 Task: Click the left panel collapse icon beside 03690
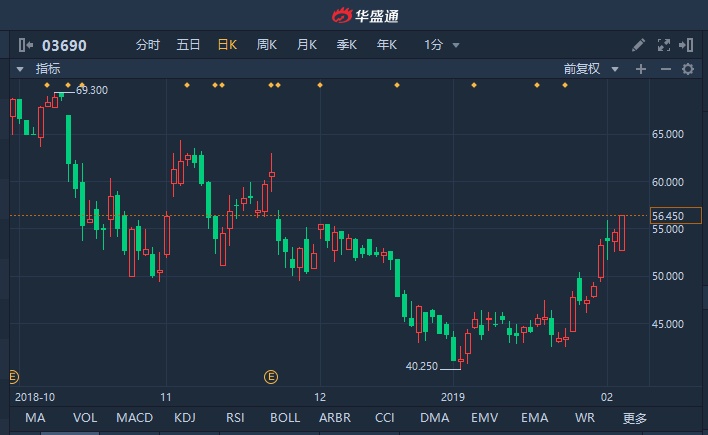26,45
